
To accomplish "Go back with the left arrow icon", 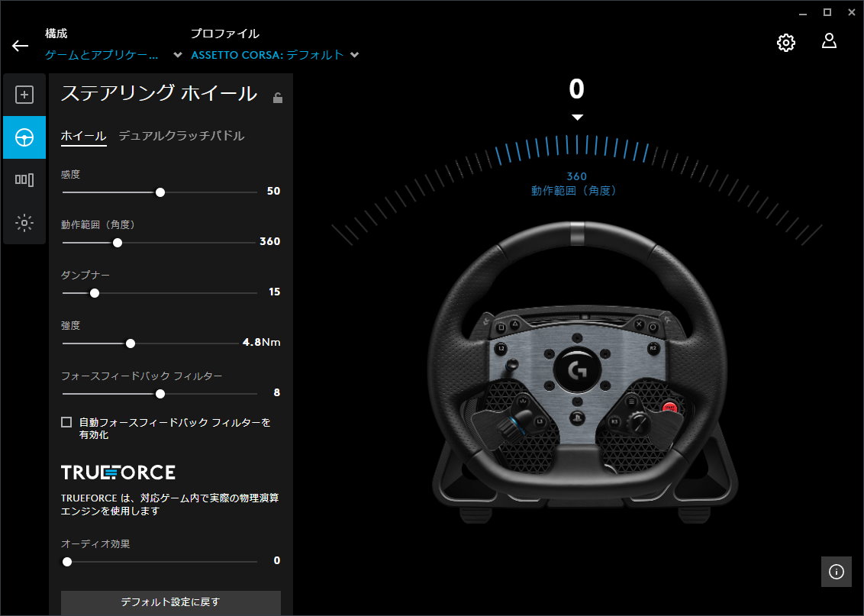I will point(21,46).
